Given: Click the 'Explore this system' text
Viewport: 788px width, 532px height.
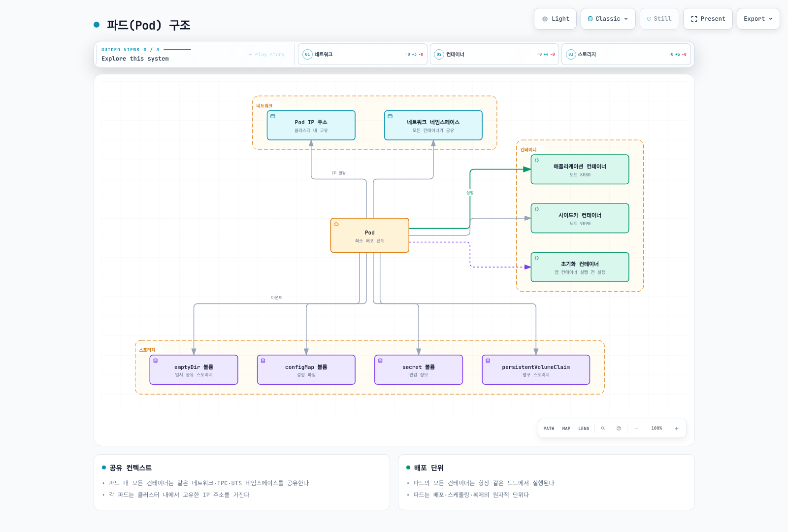Looking at the screenshot, I should pos(135,59).
